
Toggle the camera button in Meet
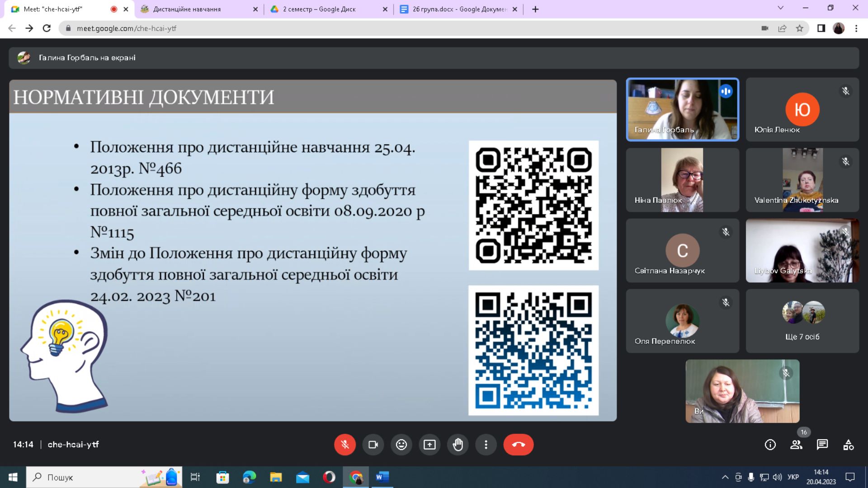pos(373,445)
